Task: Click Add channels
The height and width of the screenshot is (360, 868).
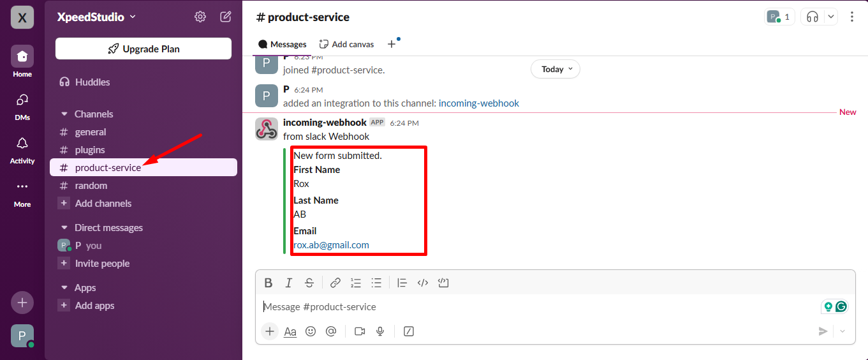Action: click(x=143, y=204)
